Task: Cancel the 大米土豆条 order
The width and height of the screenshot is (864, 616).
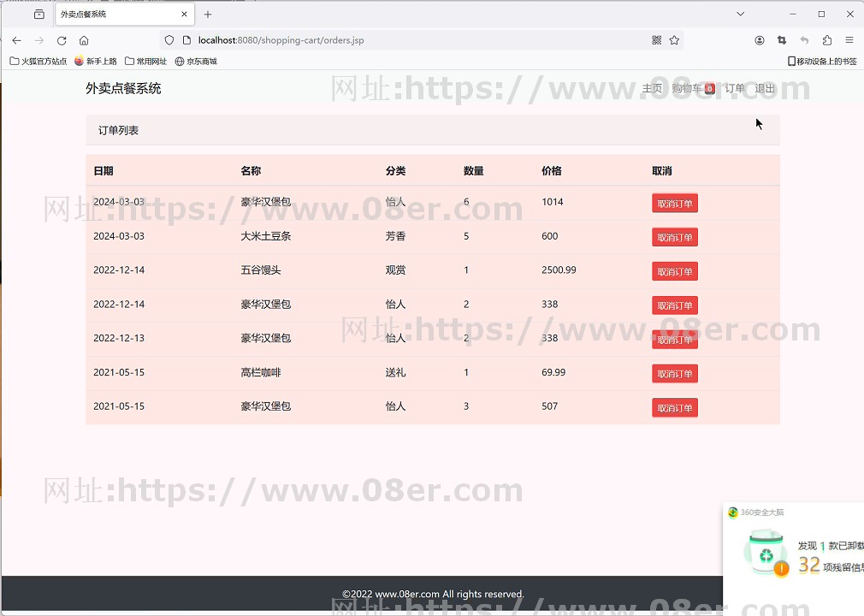Action: tap(675, 238)
